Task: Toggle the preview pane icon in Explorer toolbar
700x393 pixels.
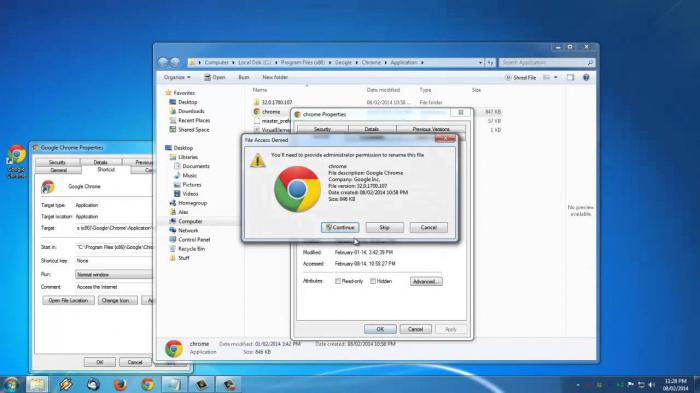Action: (x=570, y=77)
